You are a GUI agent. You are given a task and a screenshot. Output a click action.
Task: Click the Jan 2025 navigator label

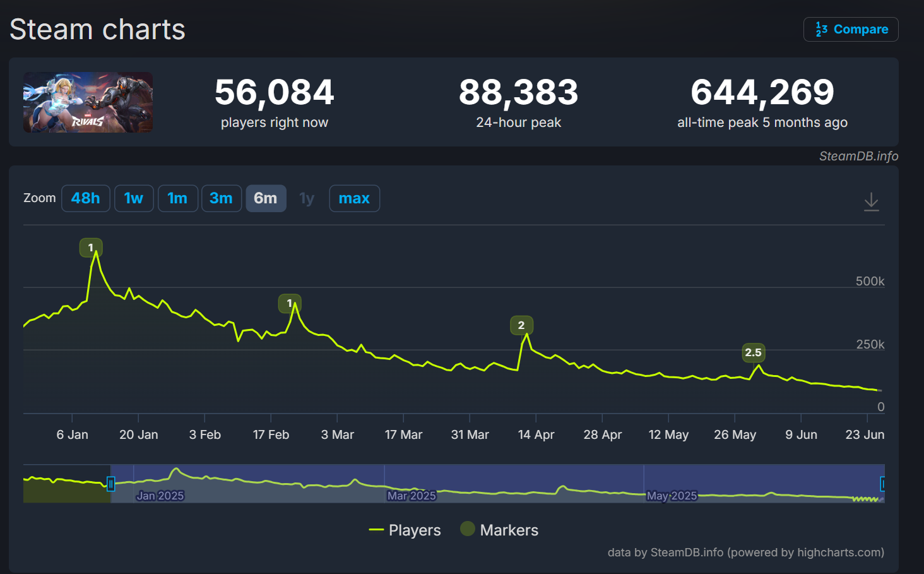160,496
